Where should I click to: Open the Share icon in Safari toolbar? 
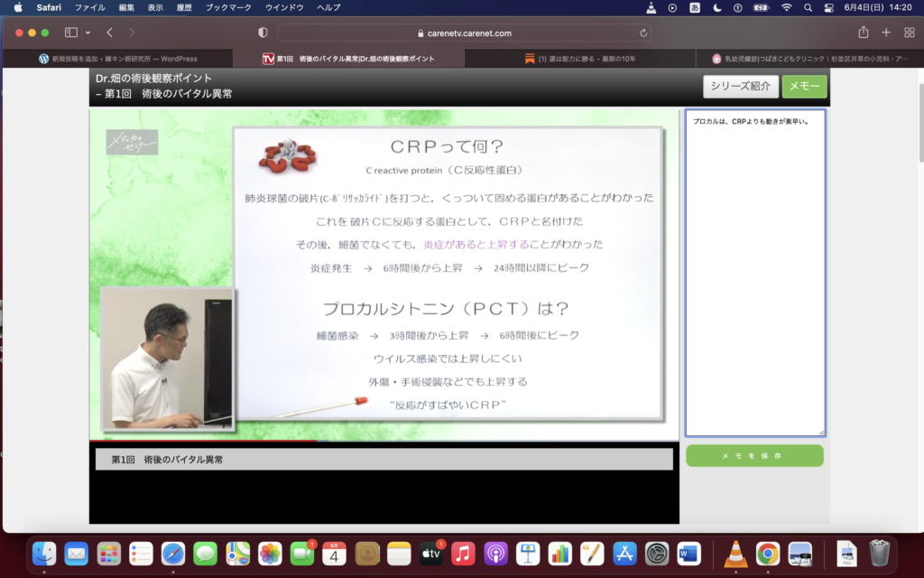[x=864, y=33]
